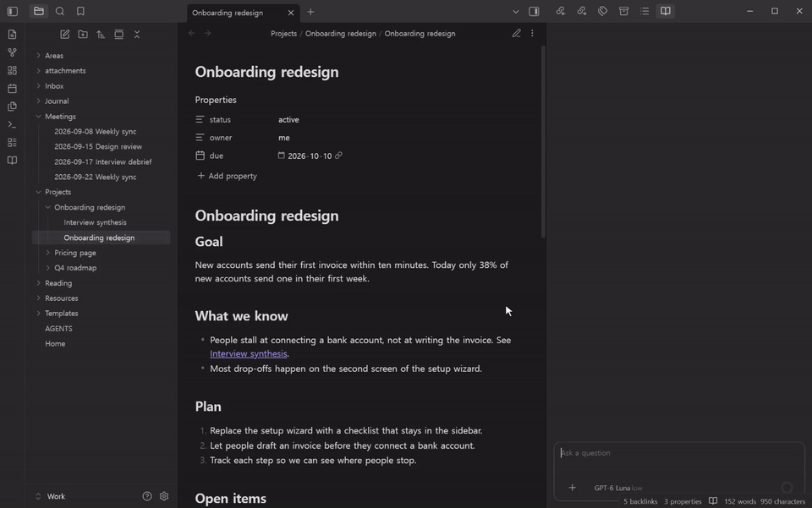
Task: Create a new folder in file explorer
Action: (83, 34)
